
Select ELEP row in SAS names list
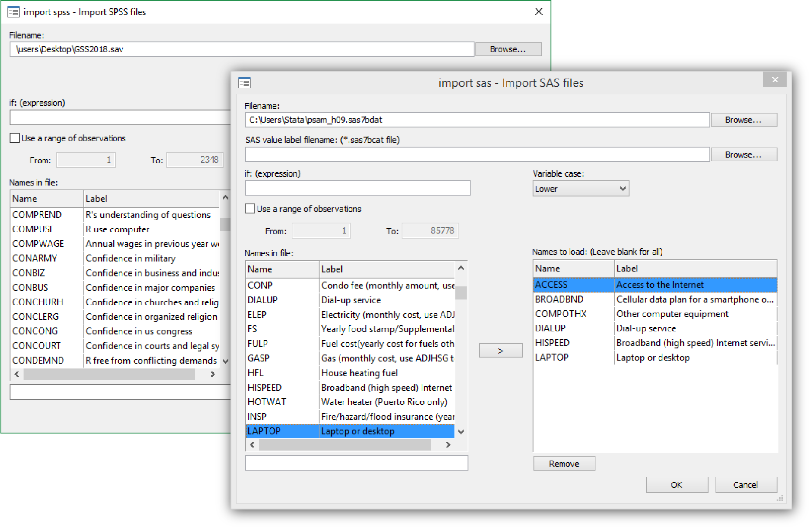click(x=350, y=314)
